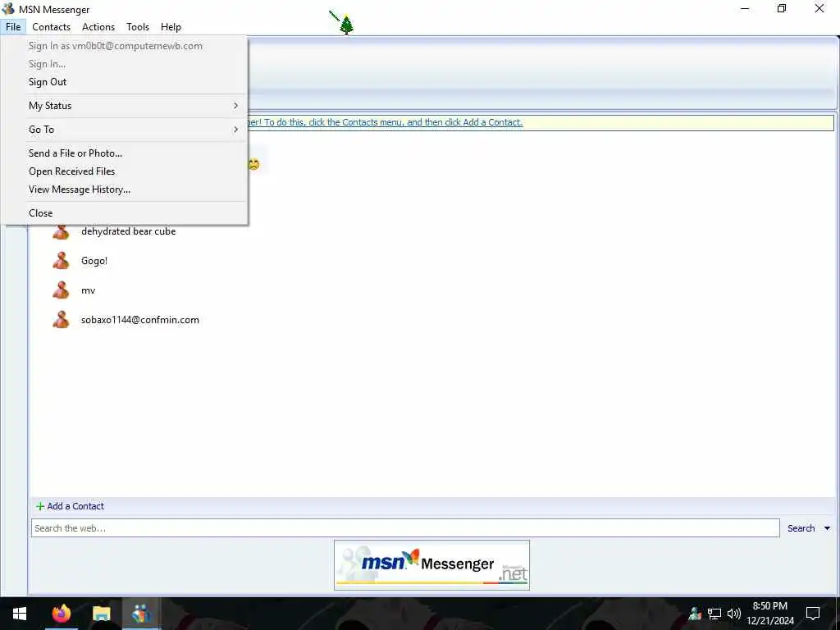Select Open Received Files

point(125,171)
